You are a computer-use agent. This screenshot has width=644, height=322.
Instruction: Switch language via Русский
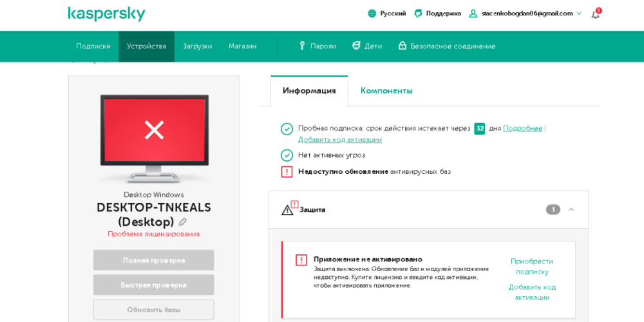(x=393, y=14)
